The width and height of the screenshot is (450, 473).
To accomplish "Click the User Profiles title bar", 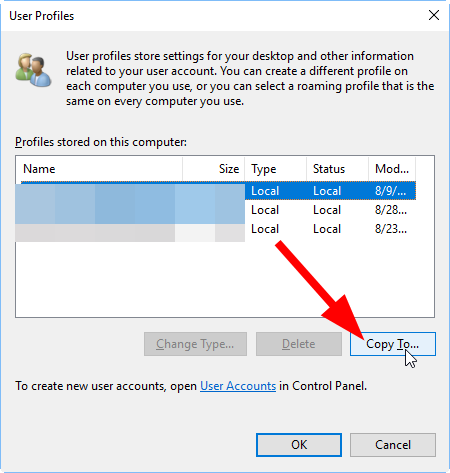I will click(x=213, y=16).
